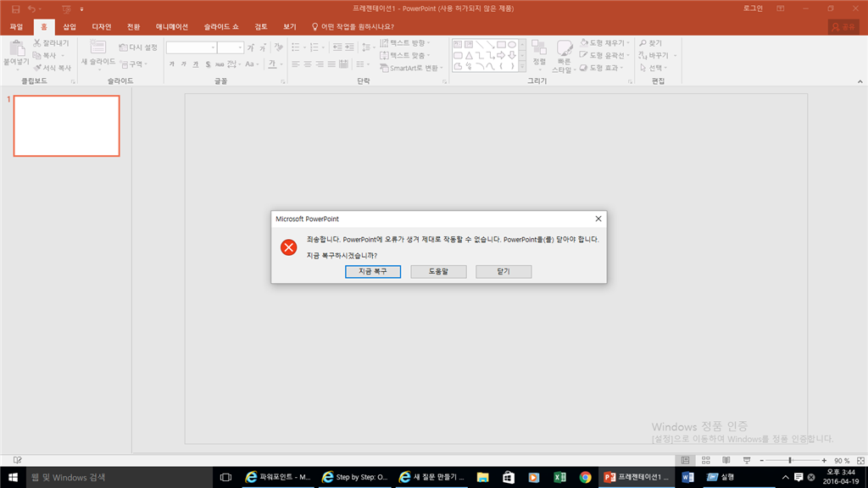Open the 파일 tab

(16, 26)
